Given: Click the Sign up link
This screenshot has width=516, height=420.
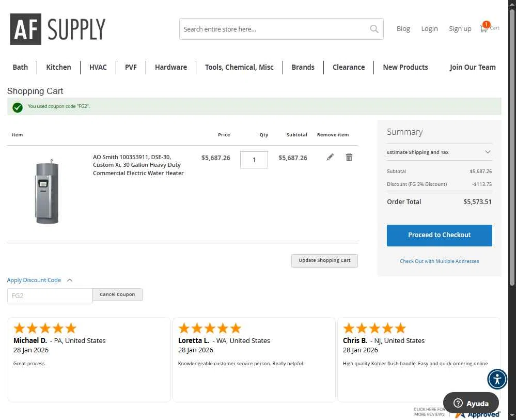Looking at the screenshot, I should click(x=460, y=29).
